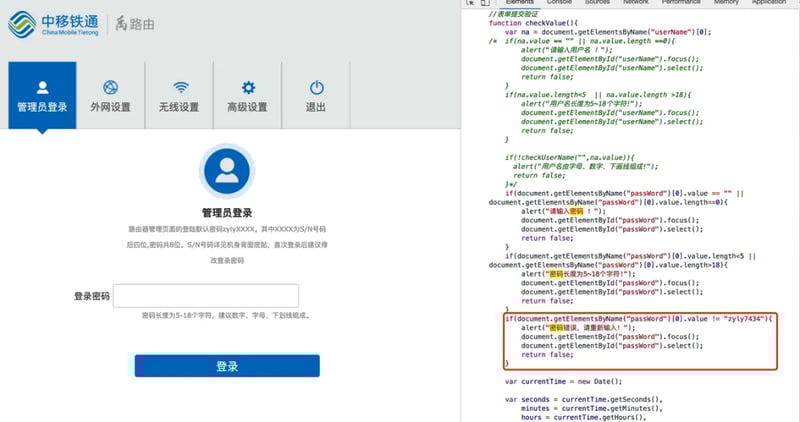Viewport: 800px width, 422px height.
Task: Click the commented alert 请输入用户名
Action: click(x=566, y=50)
